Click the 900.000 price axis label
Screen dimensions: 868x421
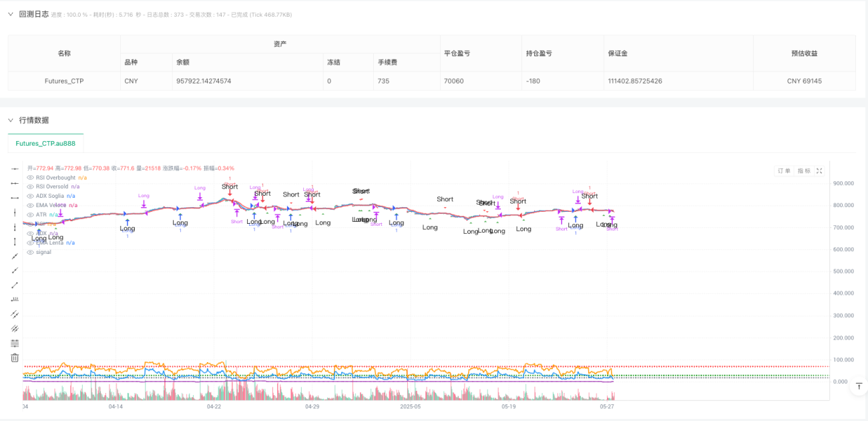[x=845, y=183]
